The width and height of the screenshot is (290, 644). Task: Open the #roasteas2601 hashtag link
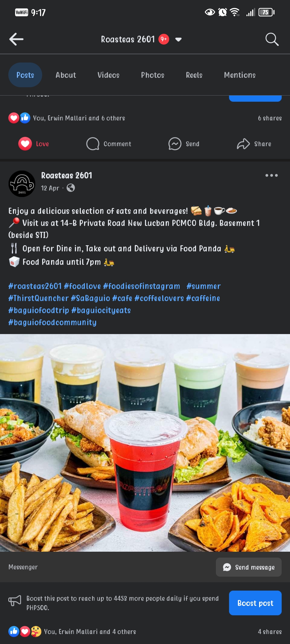pyautogui.click(x=35, y=286)
